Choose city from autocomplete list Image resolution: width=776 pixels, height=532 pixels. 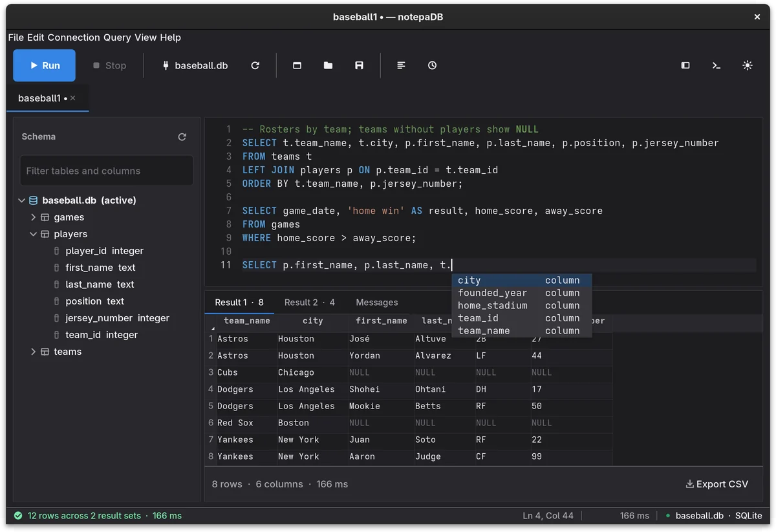[521, 281]
